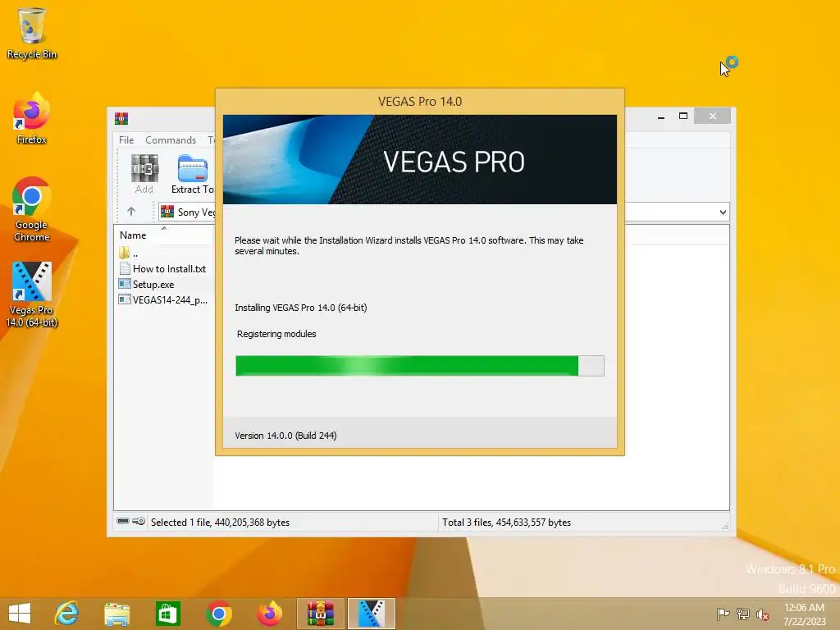The width and height of the screenshot is (840, 630).
Task: Open the Recycle Bin desktop icon
Action: (32, 33)
